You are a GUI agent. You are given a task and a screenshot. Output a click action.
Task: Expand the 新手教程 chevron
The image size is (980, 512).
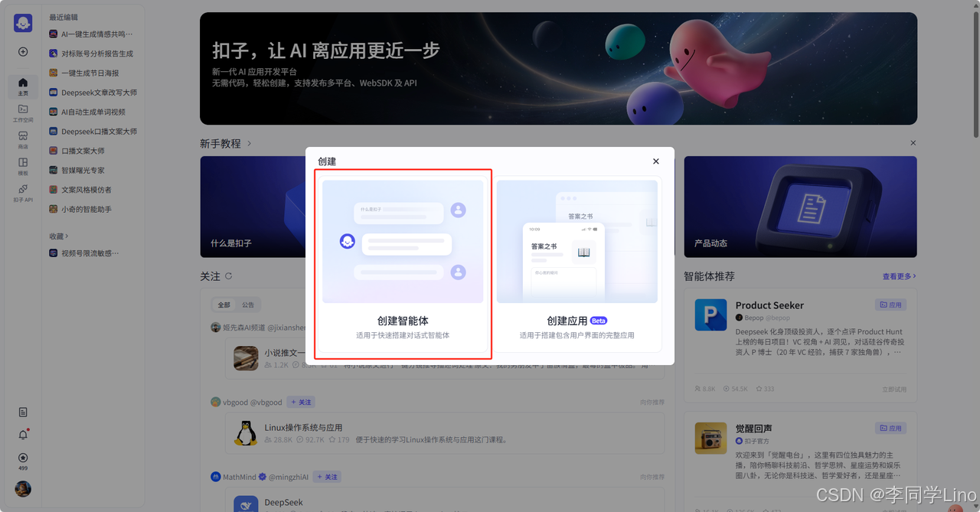point(249,144)
